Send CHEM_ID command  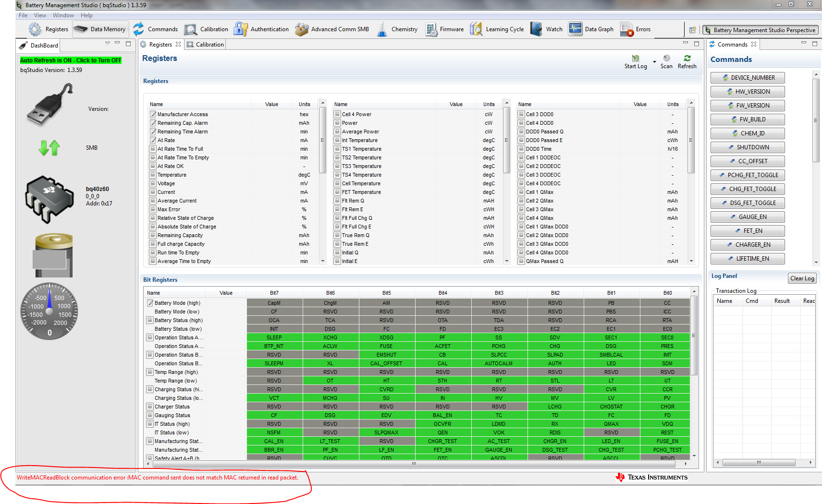[748, 133]
